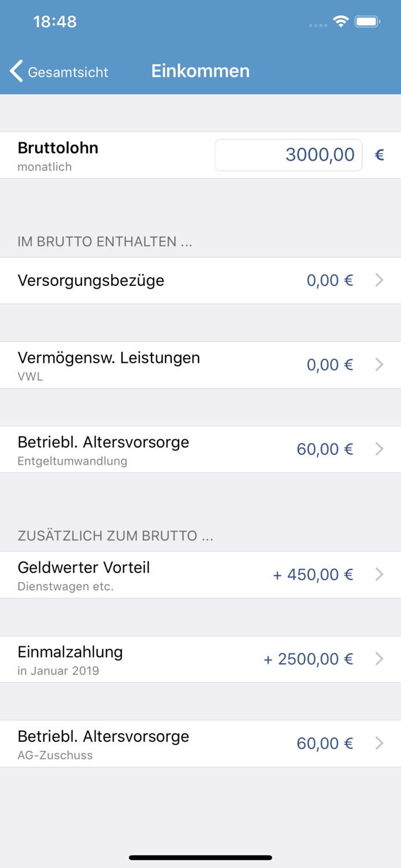Tap the chevron beside Einmalzahlung

click(380, 659)
